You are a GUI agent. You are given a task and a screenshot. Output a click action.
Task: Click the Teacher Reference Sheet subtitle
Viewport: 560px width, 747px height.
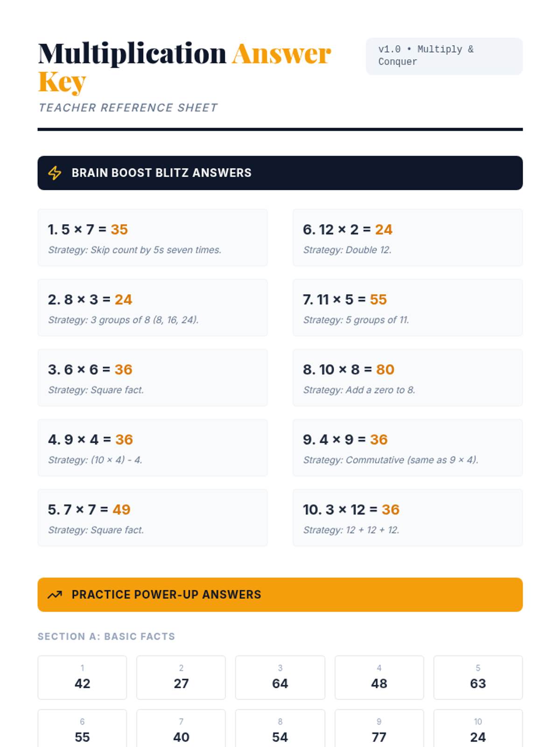(x=128, y=108)
